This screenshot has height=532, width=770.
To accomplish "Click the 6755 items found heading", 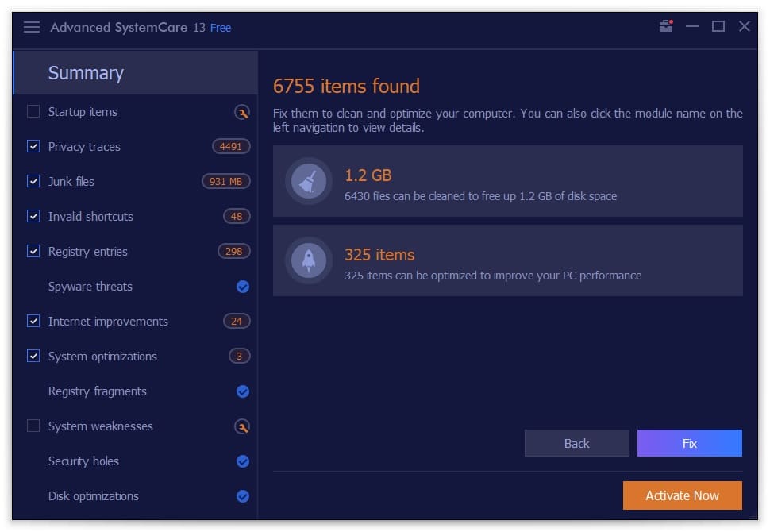I will tap(346, 86).
